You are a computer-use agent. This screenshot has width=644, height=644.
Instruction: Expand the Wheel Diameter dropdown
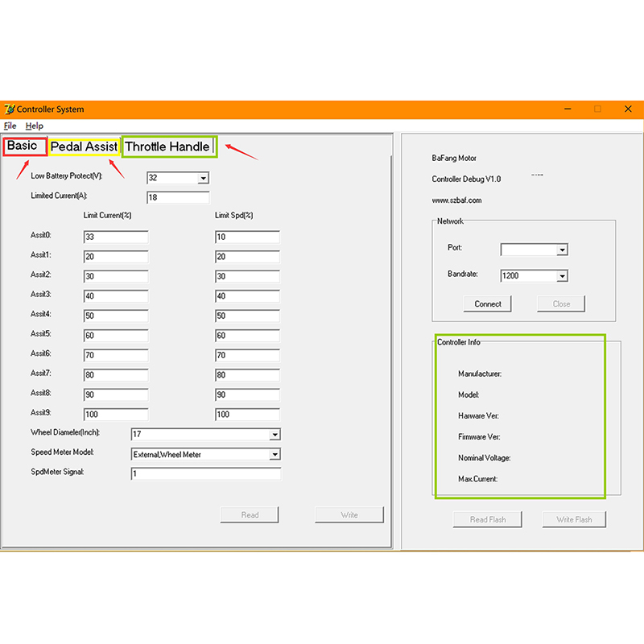coord(275,435)
